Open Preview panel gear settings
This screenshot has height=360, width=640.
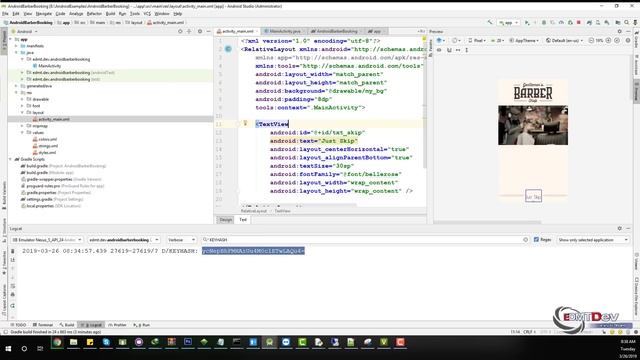(x=620, y=31)
